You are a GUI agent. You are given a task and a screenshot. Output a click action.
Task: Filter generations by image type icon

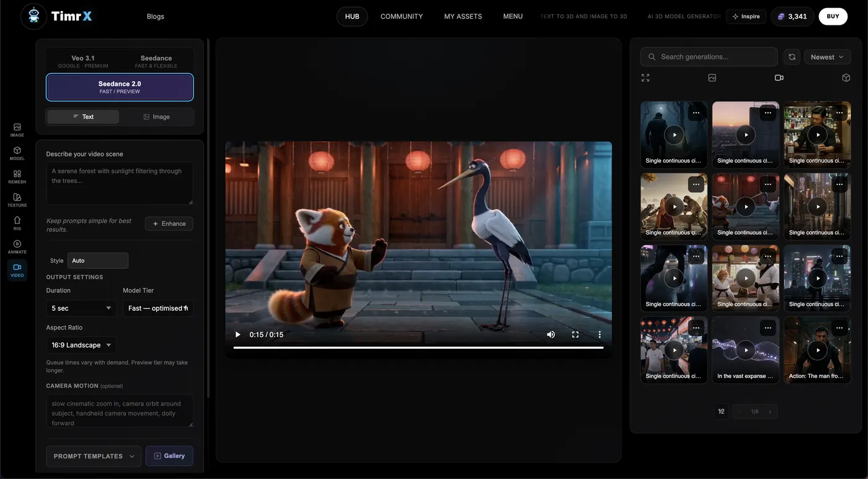tap(712, 78)
